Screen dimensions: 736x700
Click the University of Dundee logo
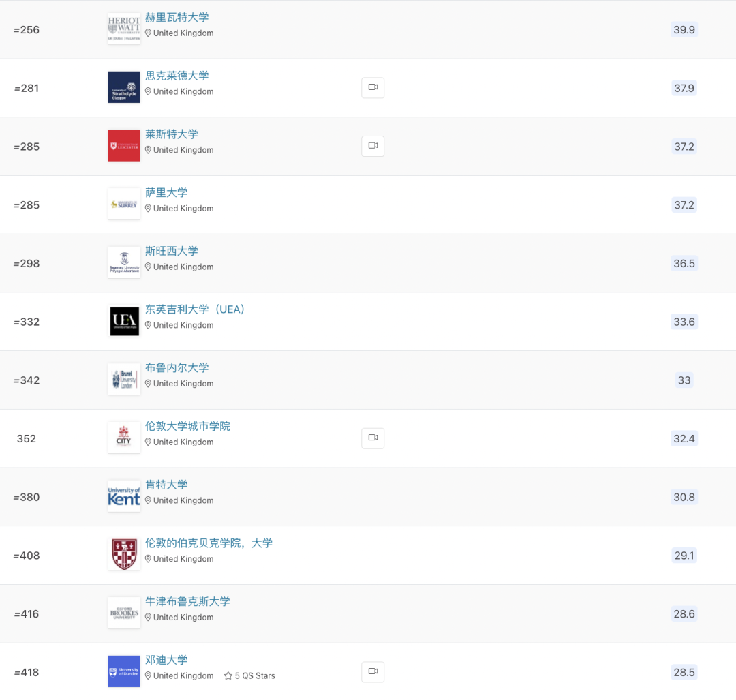pyautogui.click(x=124, y=671)
